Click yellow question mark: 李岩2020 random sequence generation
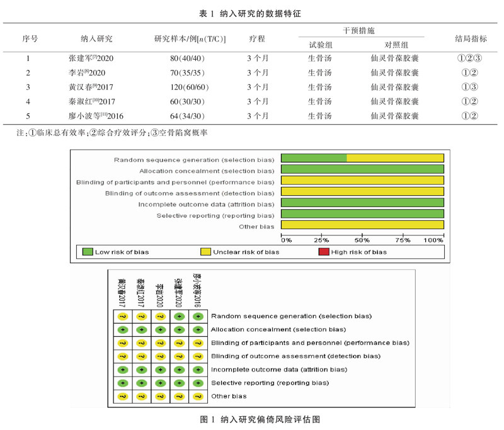504x430 pixels. pos(161,317)
